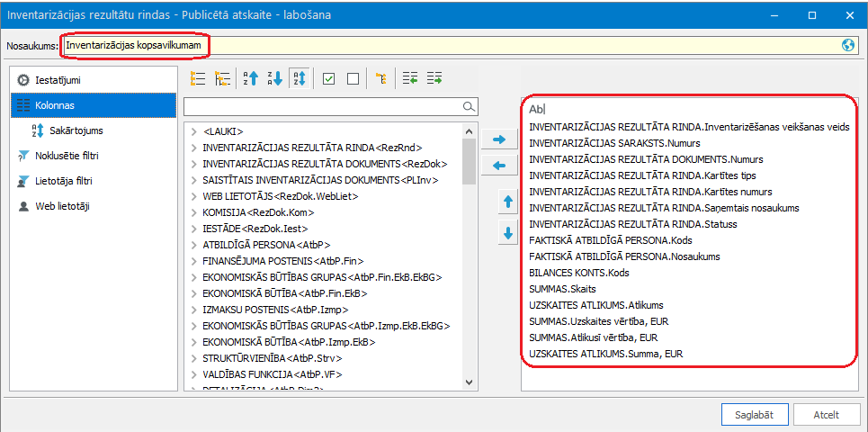This screenshot has width=868, height=432.
Task: Toggle the A-Z two-way sort button
Action: pos(300,79)
